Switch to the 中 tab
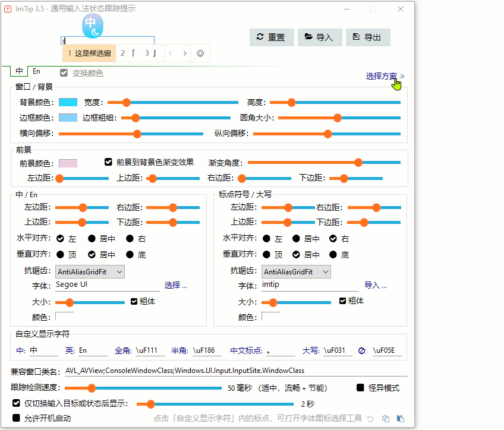The width and height of the screenshot is (504, 430). coord(19,71)
